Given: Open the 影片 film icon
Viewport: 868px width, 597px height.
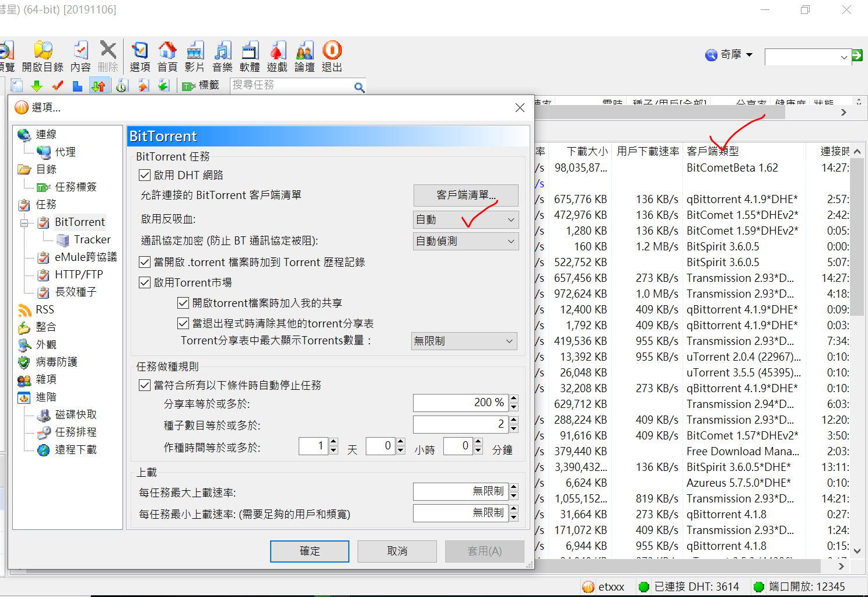Looking at the screenshot, I should click(194, 56).
